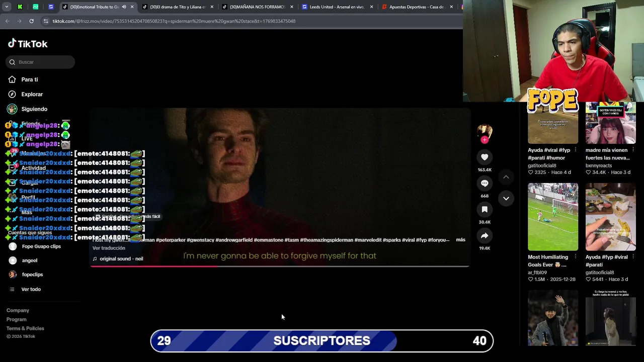Open the browser tab search dropdown
Screen dimensions: 644x362
(7, 7)
